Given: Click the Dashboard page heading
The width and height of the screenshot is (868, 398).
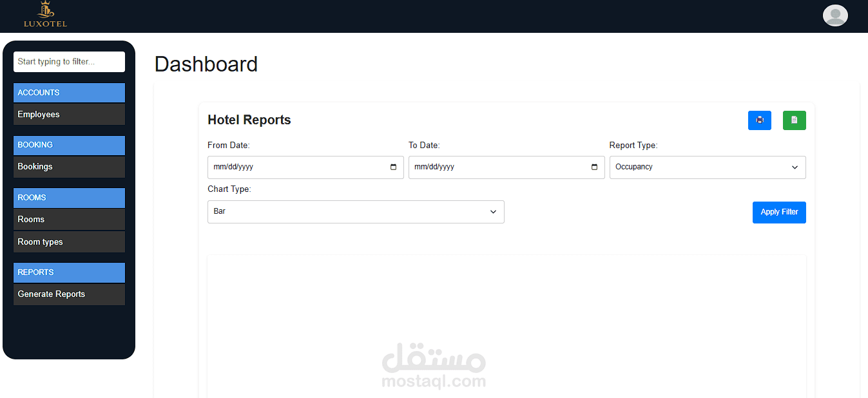Looking at the screenshot, I should [206, 64].
